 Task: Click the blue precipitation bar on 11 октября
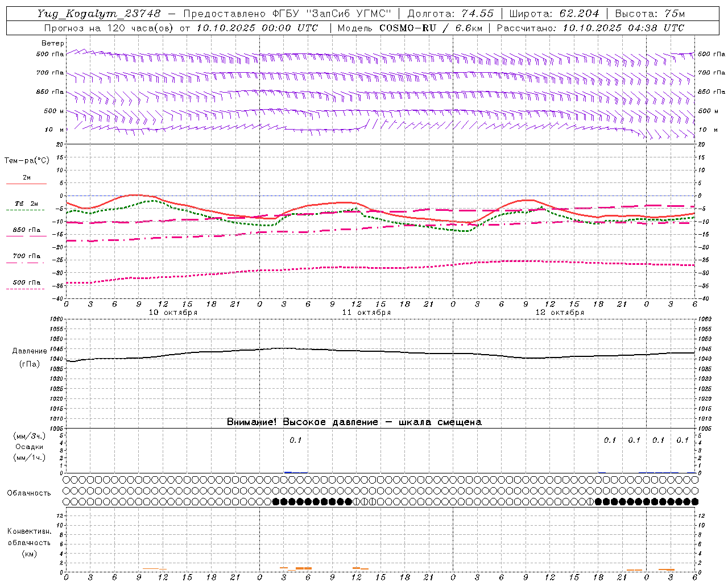288,472
